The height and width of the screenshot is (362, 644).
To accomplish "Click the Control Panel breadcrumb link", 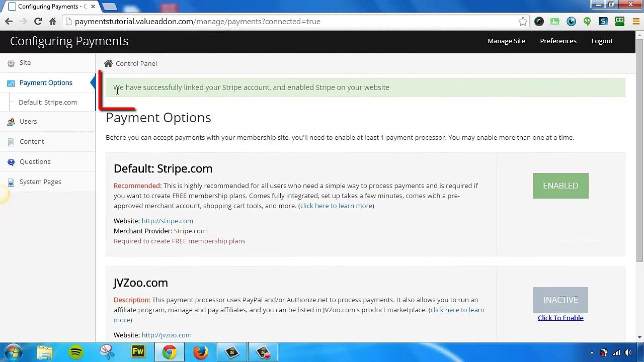I will coord(136,63).
